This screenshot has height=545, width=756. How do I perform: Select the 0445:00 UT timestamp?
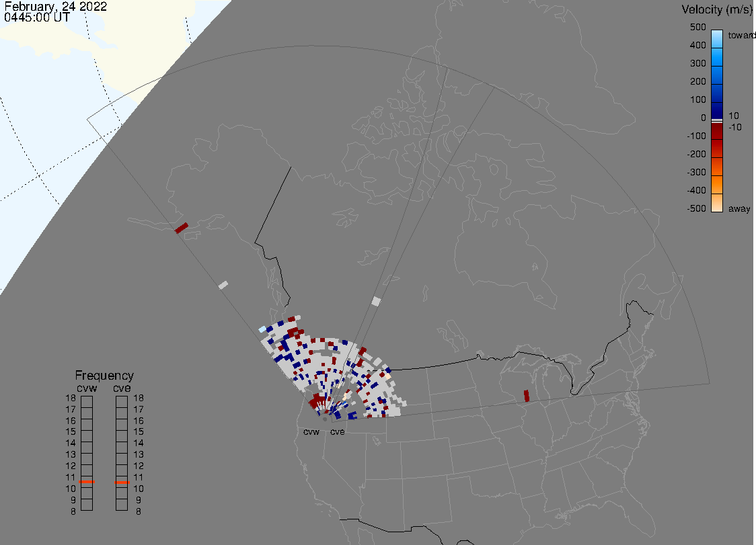click(37, 18)
